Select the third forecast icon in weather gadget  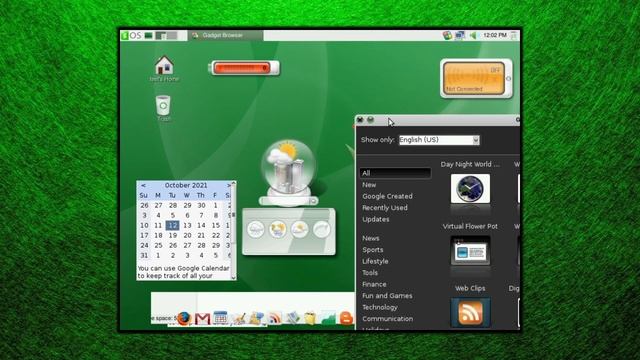[299, 229]
